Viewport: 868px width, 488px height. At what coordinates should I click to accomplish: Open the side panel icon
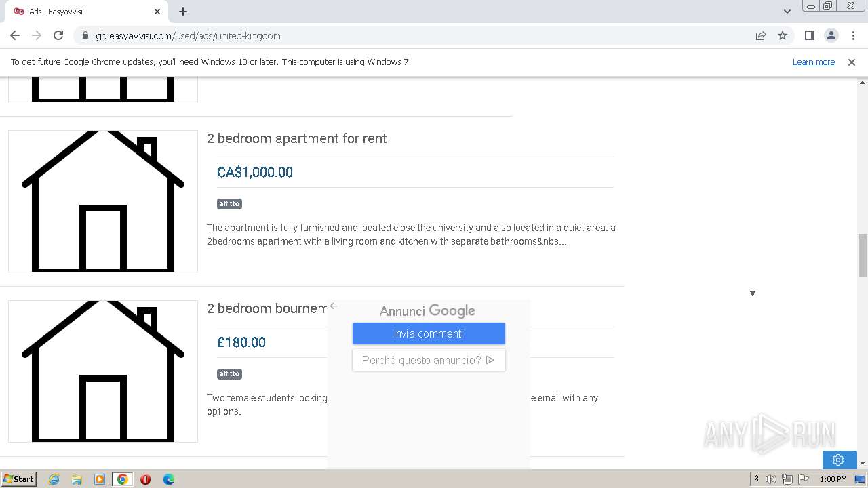pos(809,35)
